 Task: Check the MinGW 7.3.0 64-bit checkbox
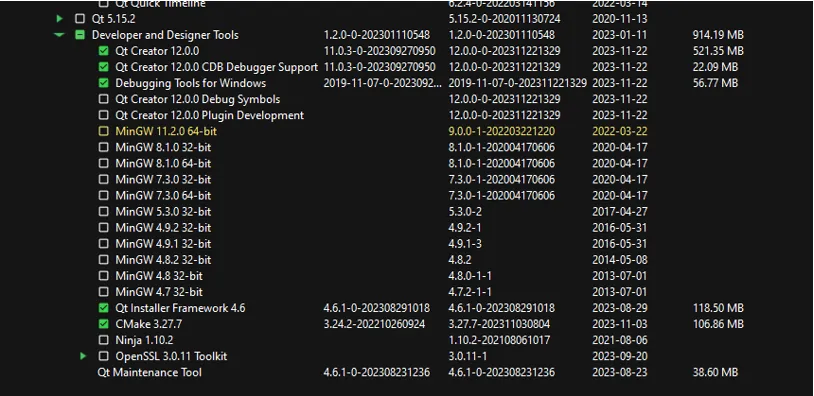coord(104,196)
